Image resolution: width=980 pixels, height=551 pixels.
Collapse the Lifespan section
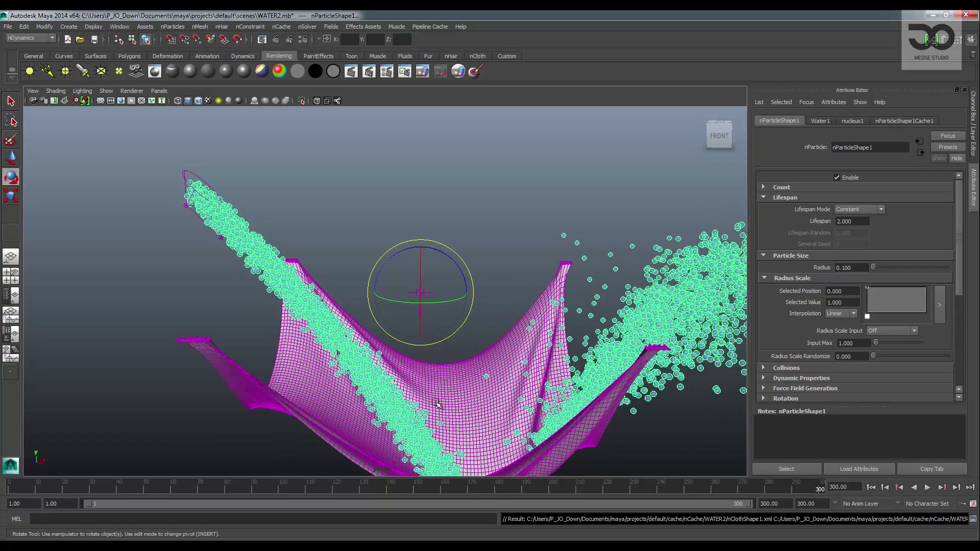coord(855,197)
